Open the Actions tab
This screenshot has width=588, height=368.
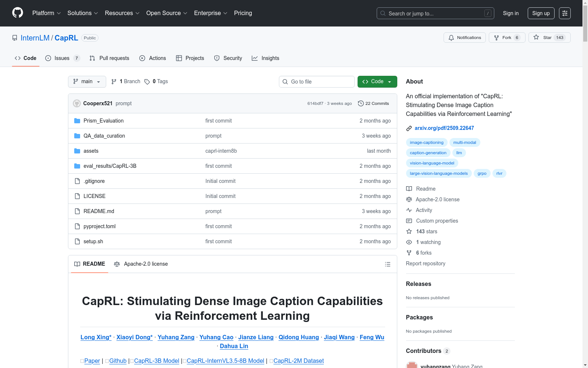[x=153, y=58]
